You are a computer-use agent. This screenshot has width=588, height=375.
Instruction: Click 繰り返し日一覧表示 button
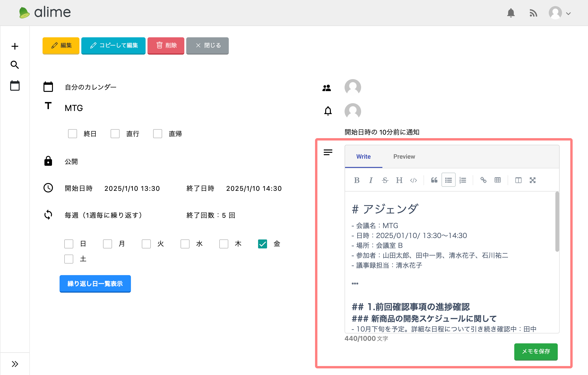(x=95, y=284)
